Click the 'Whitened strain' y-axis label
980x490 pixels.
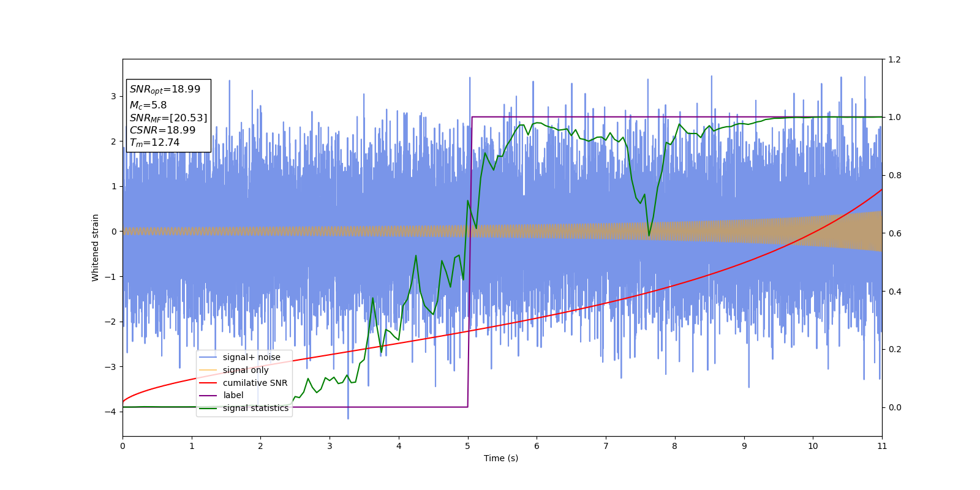(96, 247)
